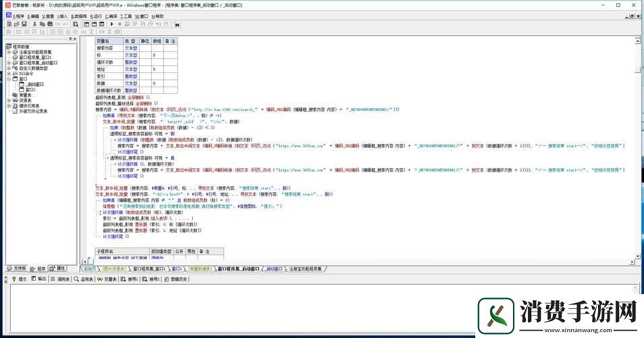The width and height of the screenshot is (644, 338).
Task: Select 常量表 in project tree
Action: pos(28,95)
